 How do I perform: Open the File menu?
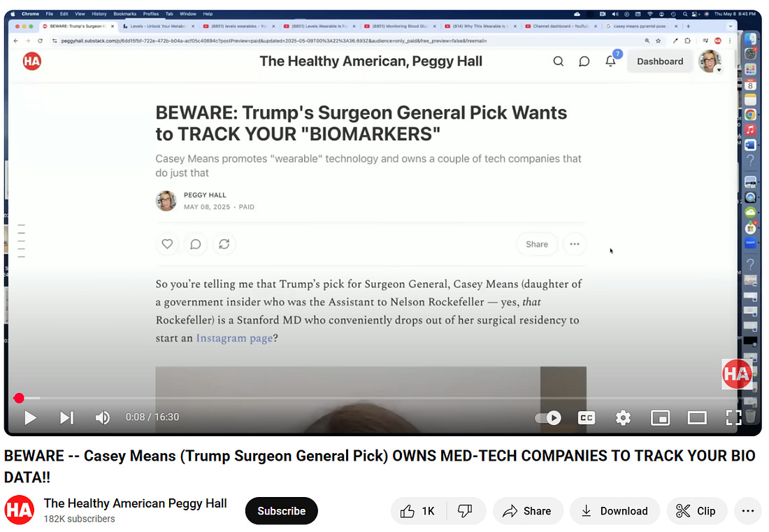[x=50, y=14]
